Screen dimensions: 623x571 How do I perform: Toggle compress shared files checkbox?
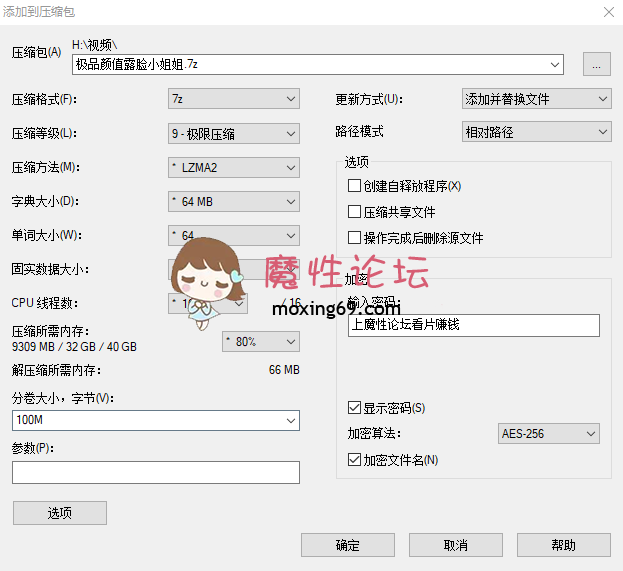pyautogui.click(x=354, y=212)
